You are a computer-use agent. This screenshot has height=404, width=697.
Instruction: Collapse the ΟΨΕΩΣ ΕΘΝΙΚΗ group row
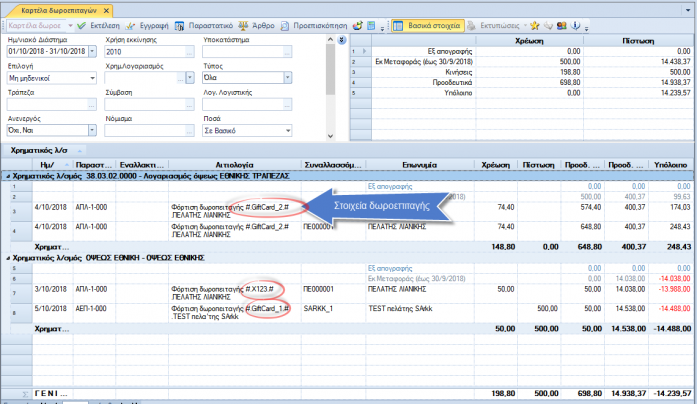[8, 258]
